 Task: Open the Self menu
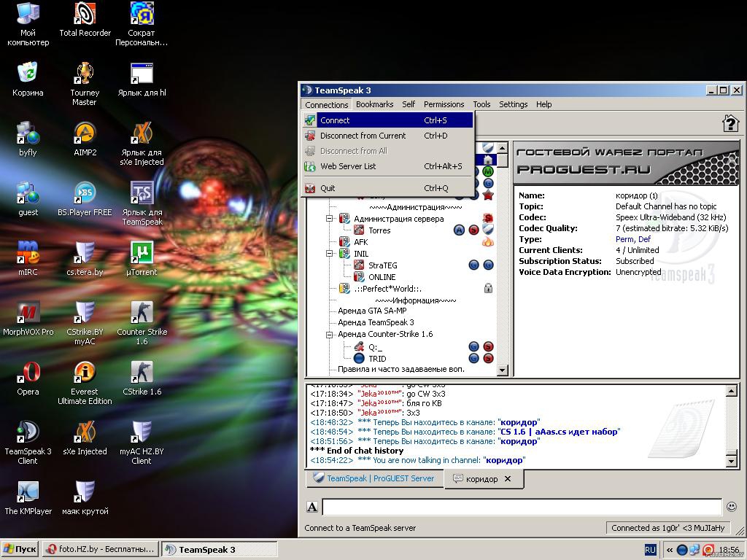[409, 104]
